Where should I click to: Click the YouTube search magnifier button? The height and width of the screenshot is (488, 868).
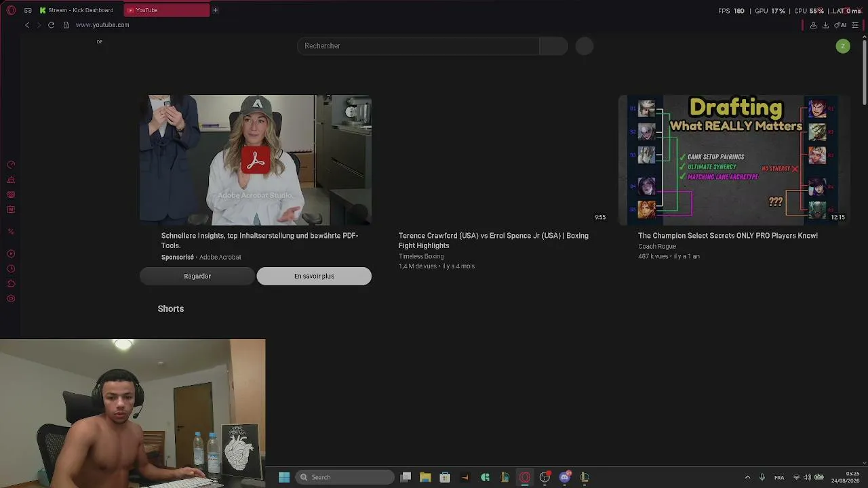pos(553,46)
